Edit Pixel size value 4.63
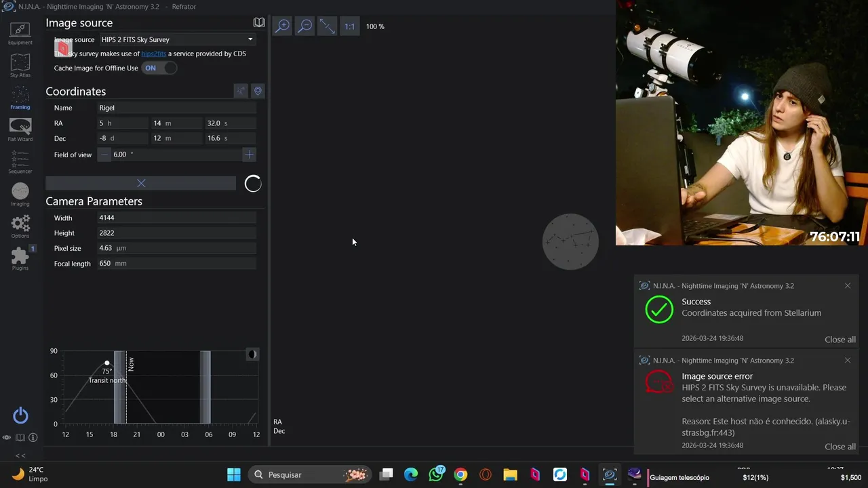Image resolution: width=868 pixels, height=488 pixels. click(177, 248)
